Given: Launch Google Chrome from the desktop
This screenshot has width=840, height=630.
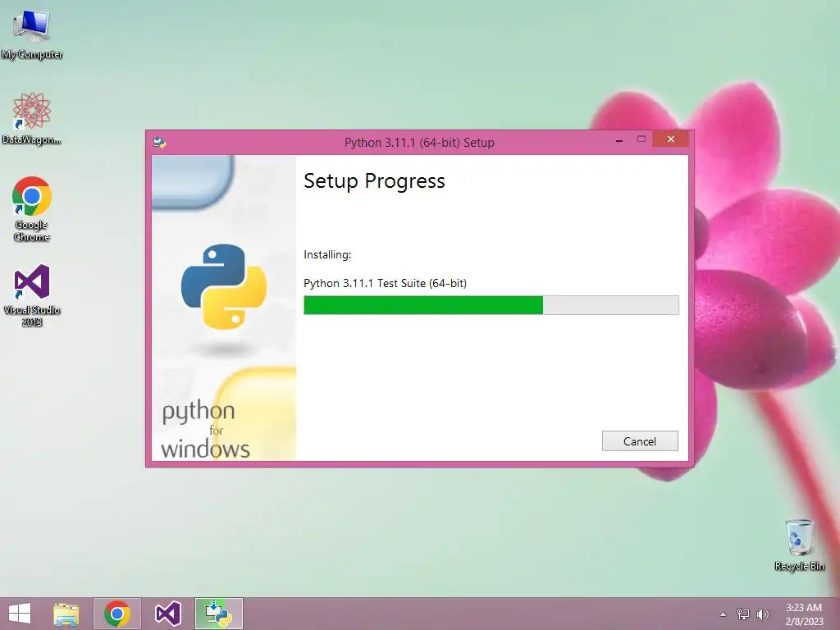Looking at the screenshot, I should coord(32,209).
